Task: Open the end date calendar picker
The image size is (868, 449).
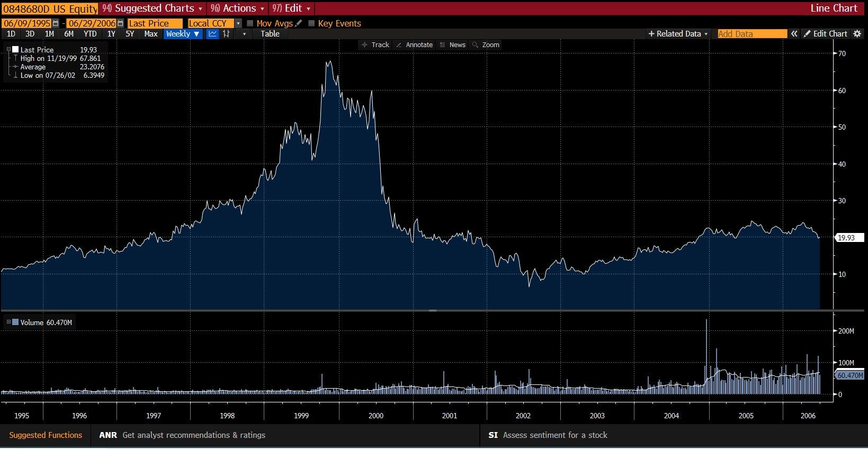Action: coord(120,23)
